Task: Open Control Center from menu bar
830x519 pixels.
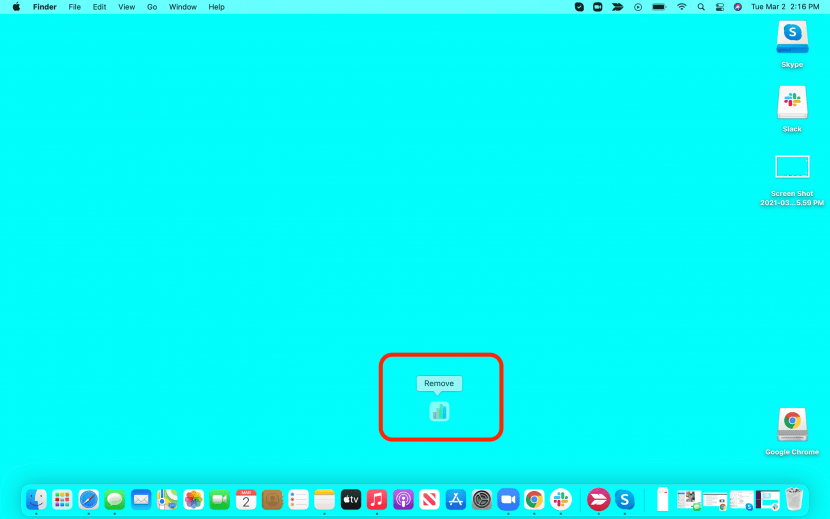Action: click(x=719, y=7)
